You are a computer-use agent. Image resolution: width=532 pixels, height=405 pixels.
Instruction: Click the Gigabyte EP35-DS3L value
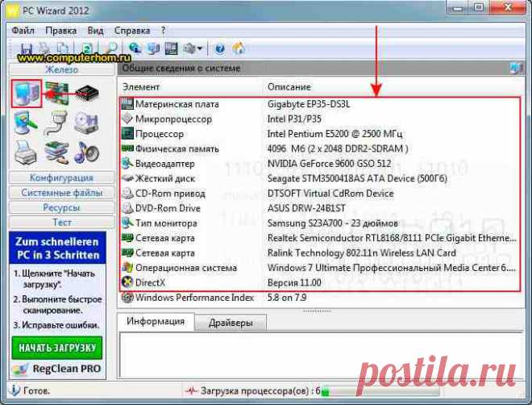(x=309, y=104)
